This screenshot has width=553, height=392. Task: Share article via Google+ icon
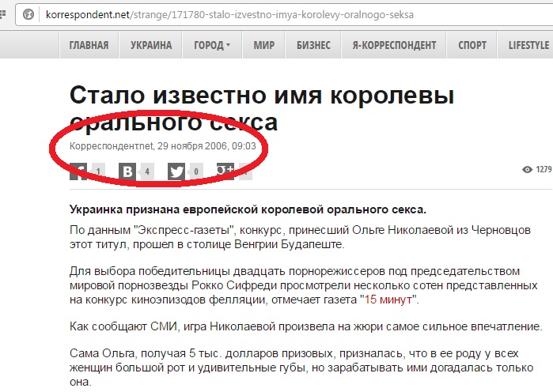click(x=225, y=170)
